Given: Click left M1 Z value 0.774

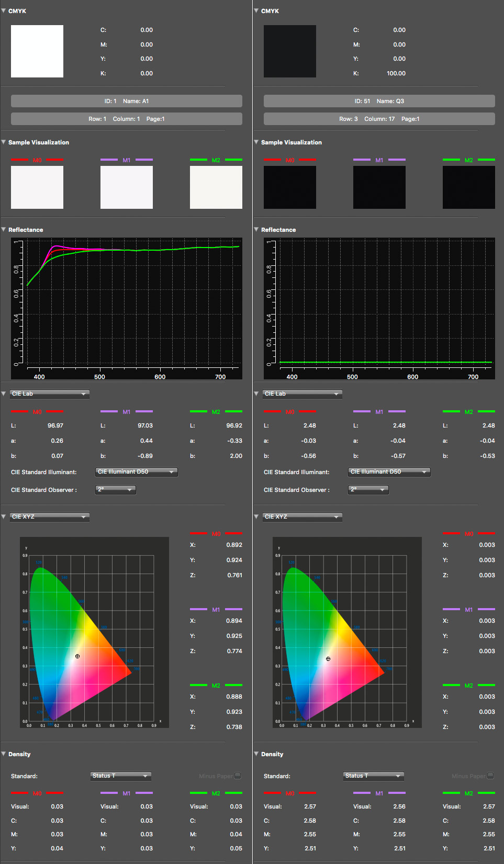Looking at the screenshot, I should (234, 651).
